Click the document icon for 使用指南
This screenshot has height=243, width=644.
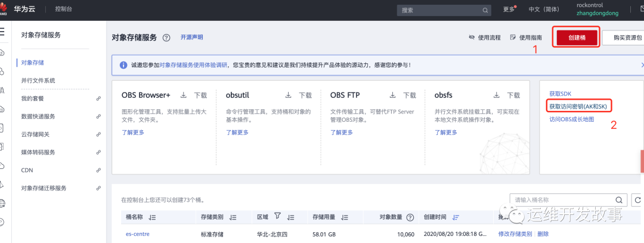pyautogui.click(x=513, y=38)
